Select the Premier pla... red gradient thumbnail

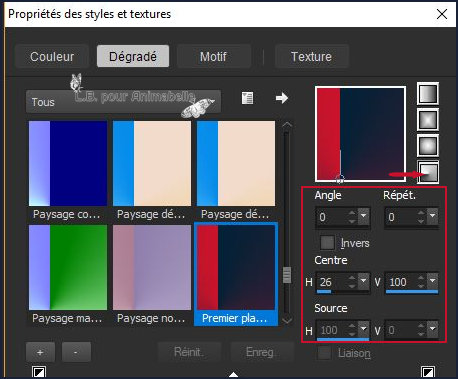236,267
